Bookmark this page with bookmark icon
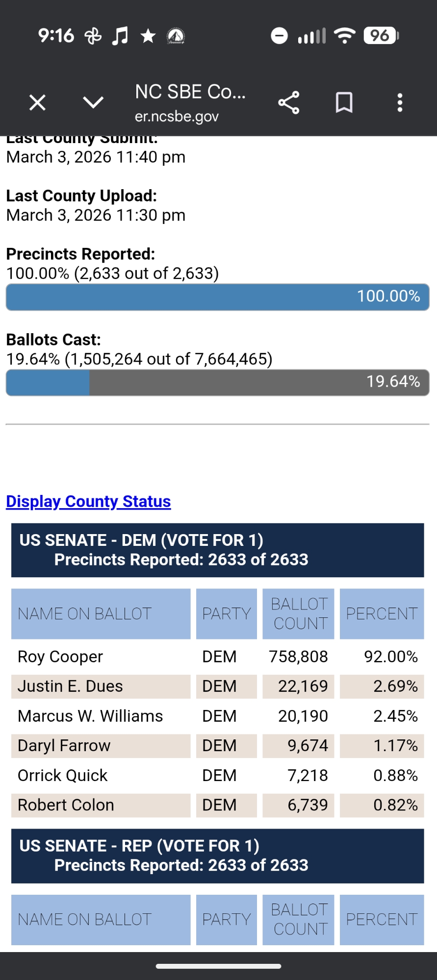 point(344,103)
